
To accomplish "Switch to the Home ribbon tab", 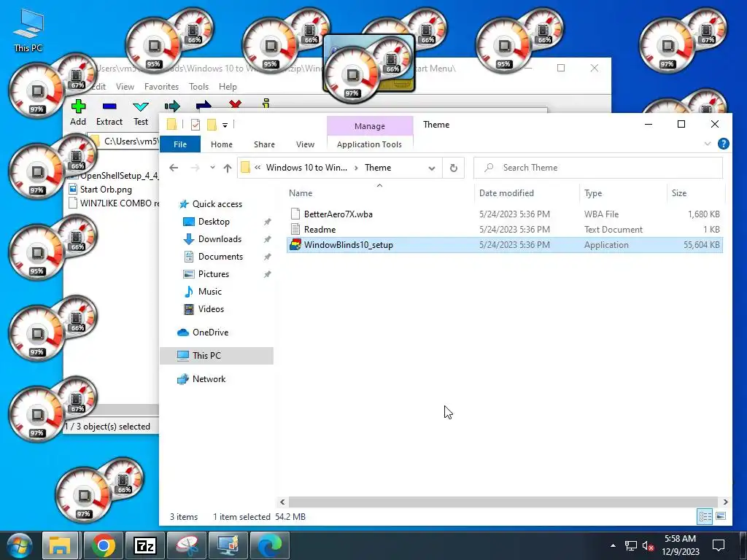I will tap(222, 144).
